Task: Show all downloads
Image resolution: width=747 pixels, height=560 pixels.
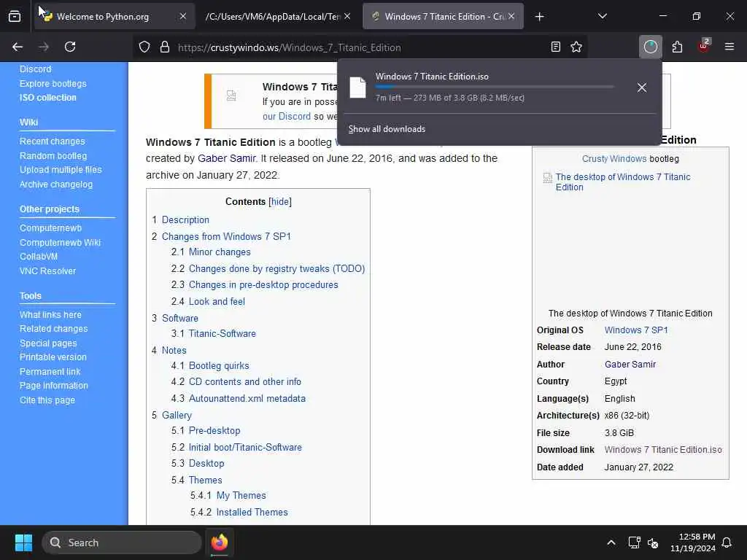Action: coord(387,129)
